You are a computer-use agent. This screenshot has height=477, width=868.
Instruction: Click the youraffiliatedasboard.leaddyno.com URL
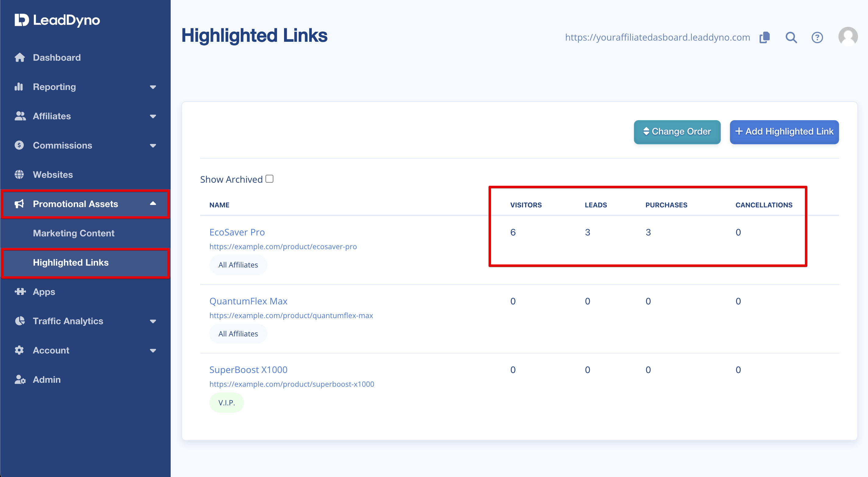658,38
